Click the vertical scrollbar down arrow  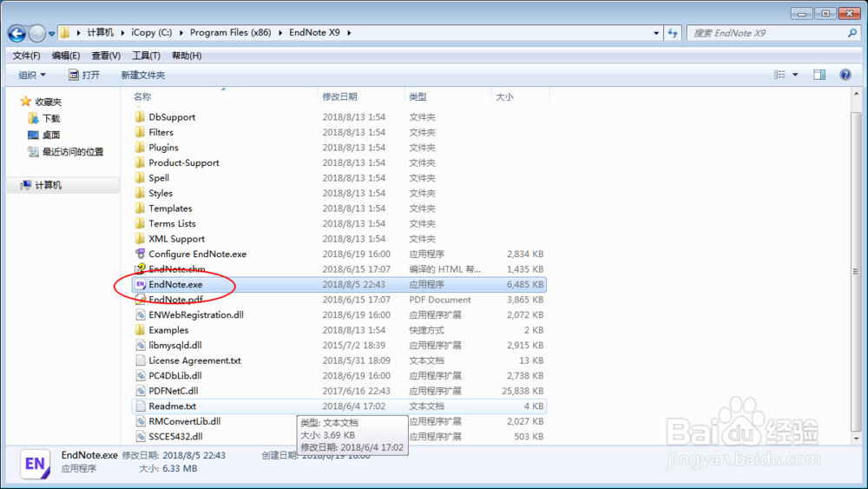857,438
